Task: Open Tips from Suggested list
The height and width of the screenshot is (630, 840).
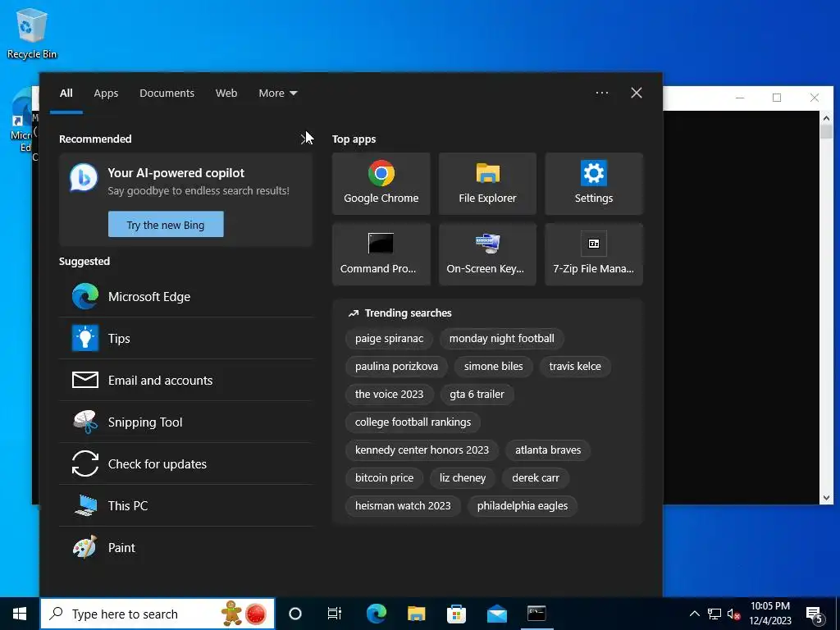Action: coord(186,338)
